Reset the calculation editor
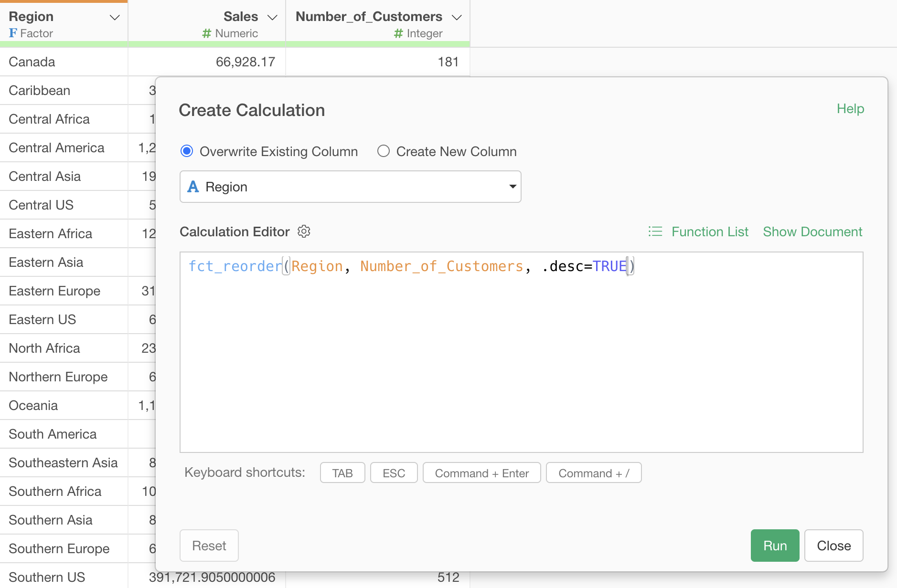 coord(209,546)
